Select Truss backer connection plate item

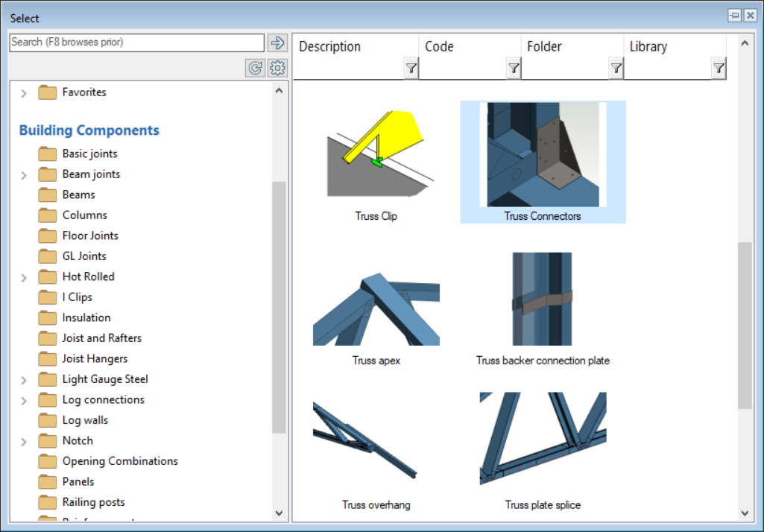543,305
